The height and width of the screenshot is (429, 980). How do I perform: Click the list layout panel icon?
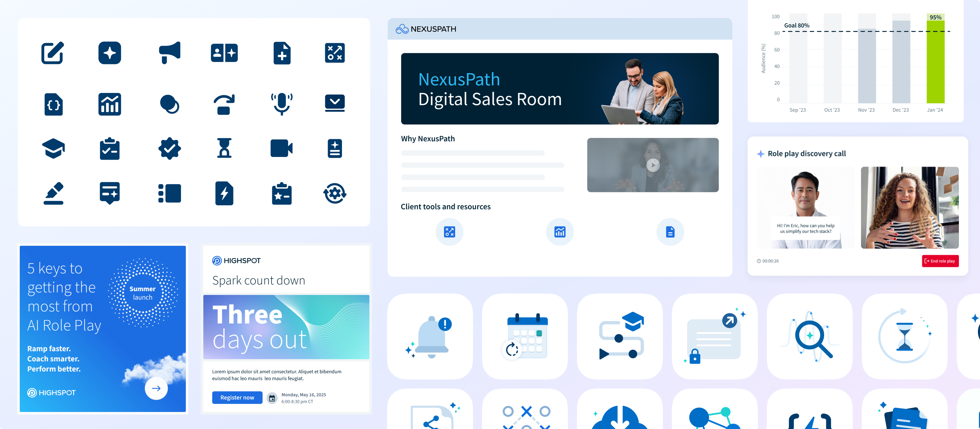pyautogui.click(x=170, y=193)
